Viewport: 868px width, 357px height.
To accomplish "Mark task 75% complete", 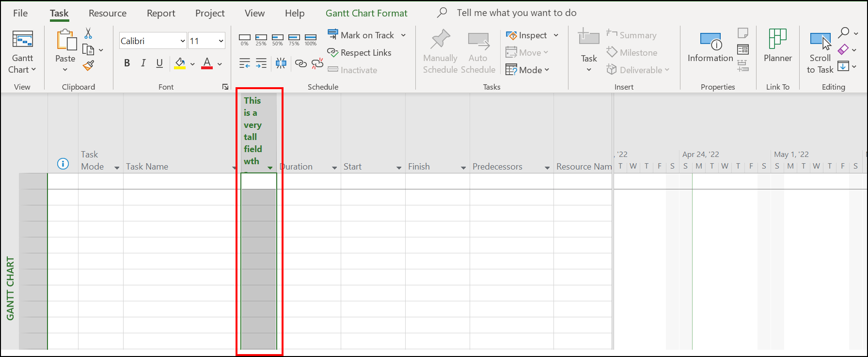I will coord(294,40).
